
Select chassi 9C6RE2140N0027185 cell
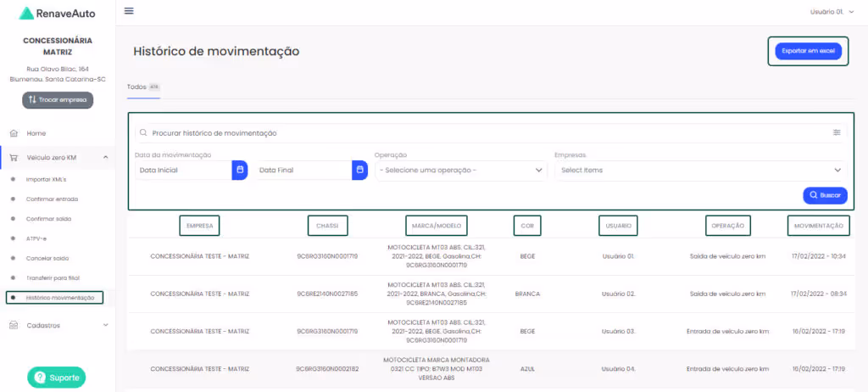(327, 294)
